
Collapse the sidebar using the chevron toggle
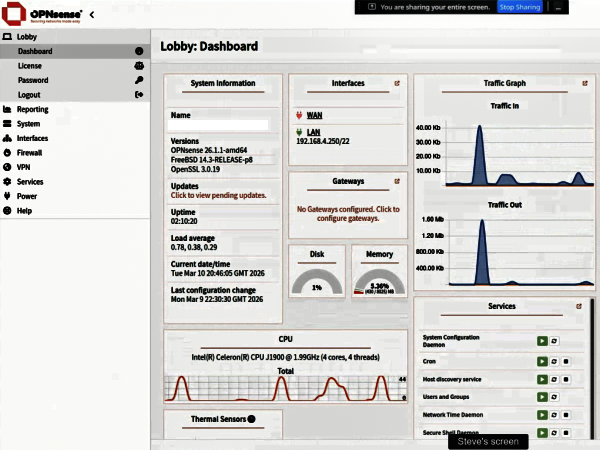click(92, 15)
